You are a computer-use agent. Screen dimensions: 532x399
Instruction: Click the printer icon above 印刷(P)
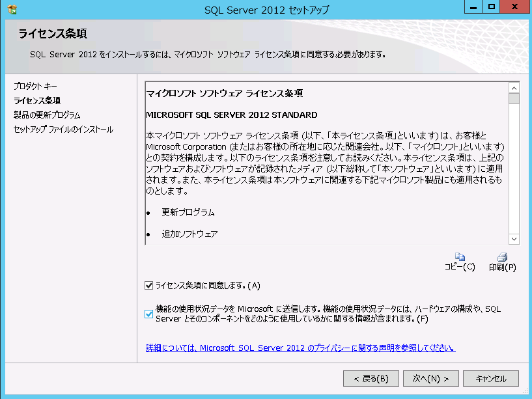tap(502, 257)
